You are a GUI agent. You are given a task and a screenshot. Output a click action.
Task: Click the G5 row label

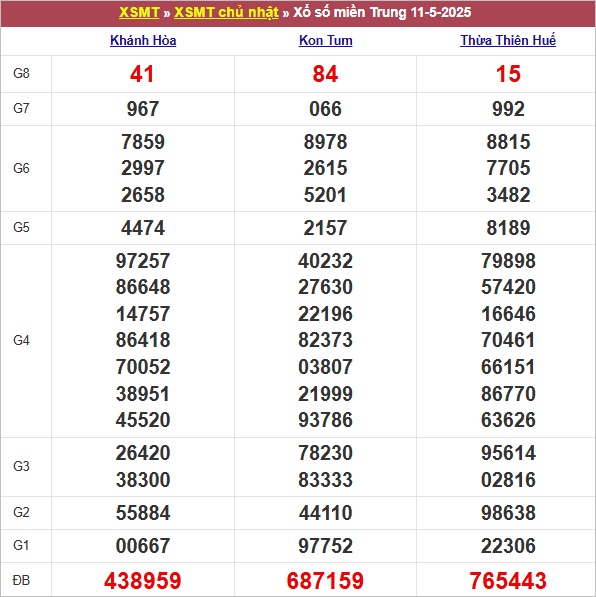coord(21,228)
